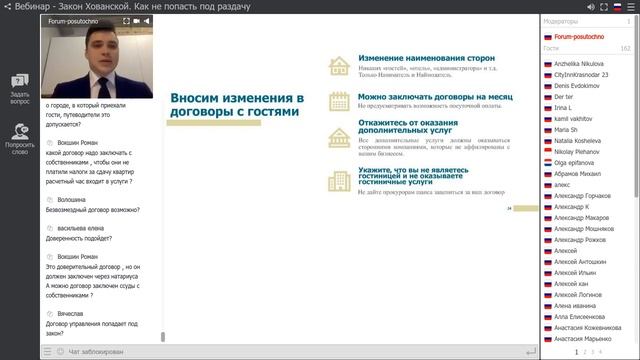Click the webinar title in the header
The image size is (640, 360).
[133, 7]
